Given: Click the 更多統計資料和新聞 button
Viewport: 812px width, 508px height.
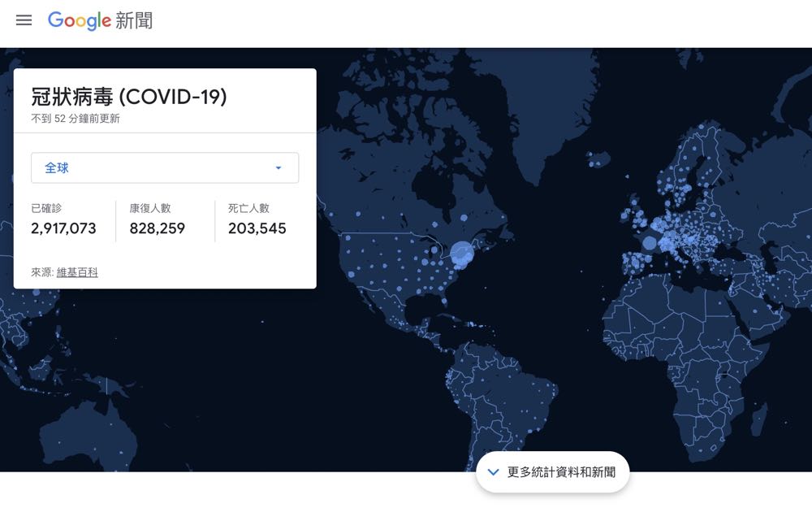Looking at the screenshot, I should coord(552,472).
